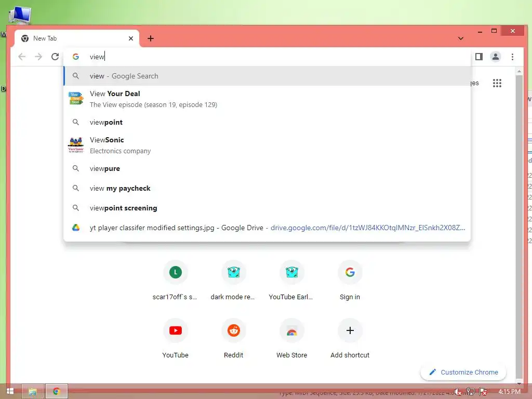The image size is (532, 399).
Task: Click the Google logo in the address bar
Action: pos(76,57)
